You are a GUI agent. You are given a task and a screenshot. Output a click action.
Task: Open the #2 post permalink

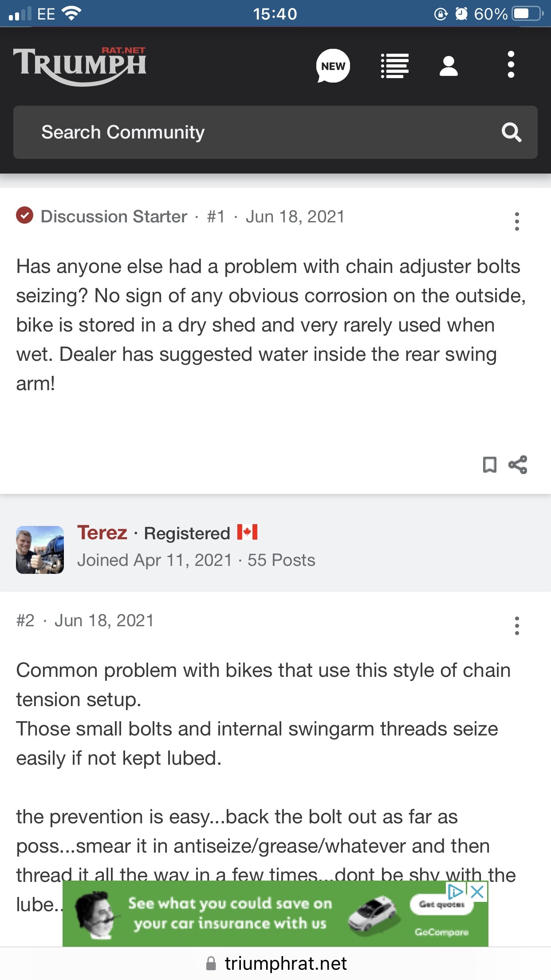click(25, 620)
